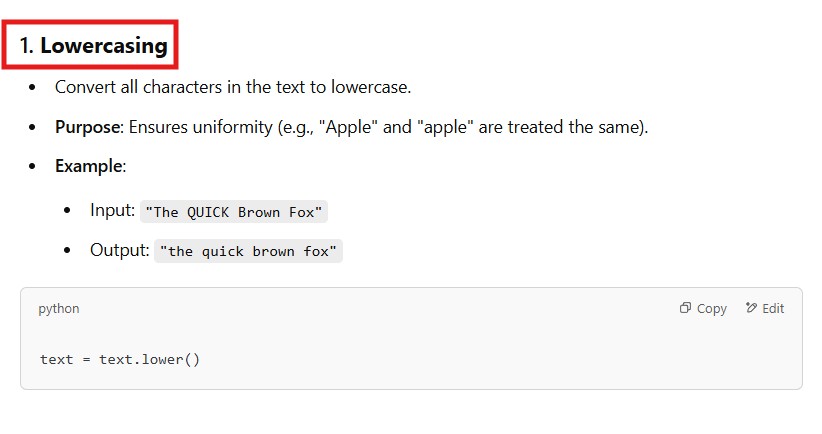This screenshot has width=822, height=434.
Task: Click the bullet before Example
Action: click(x=33, y=166)
